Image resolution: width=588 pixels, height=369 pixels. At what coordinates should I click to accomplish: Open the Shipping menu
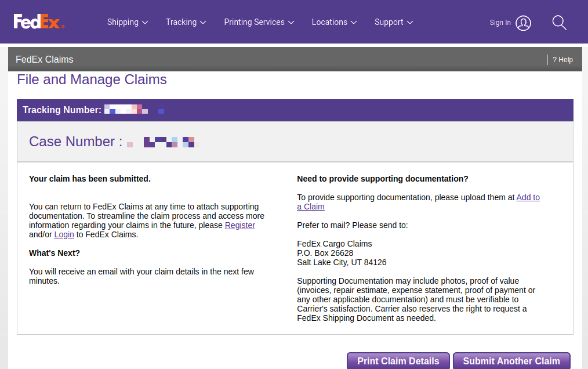click(x=123, y=22)
